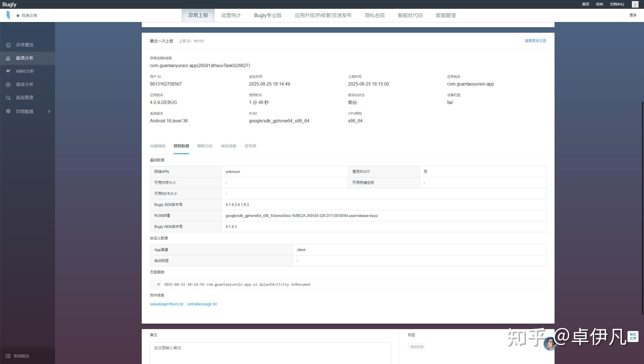
Task: Click the 异常概览 dashboard icon
Action: tap(8, 45)
